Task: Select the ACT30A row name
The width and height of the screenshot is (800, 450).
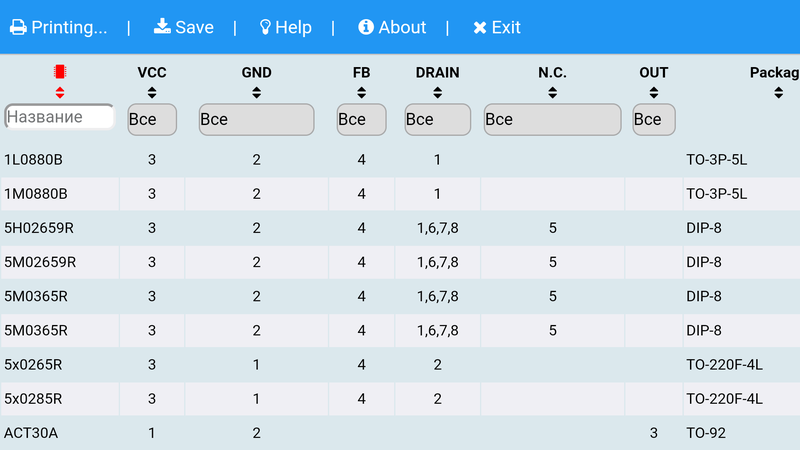Action: [x=31, y=433]
